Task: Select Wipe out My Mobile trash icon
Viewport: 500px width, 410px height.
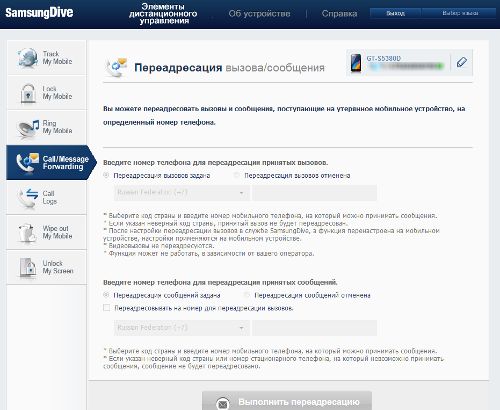Action: 27,233
